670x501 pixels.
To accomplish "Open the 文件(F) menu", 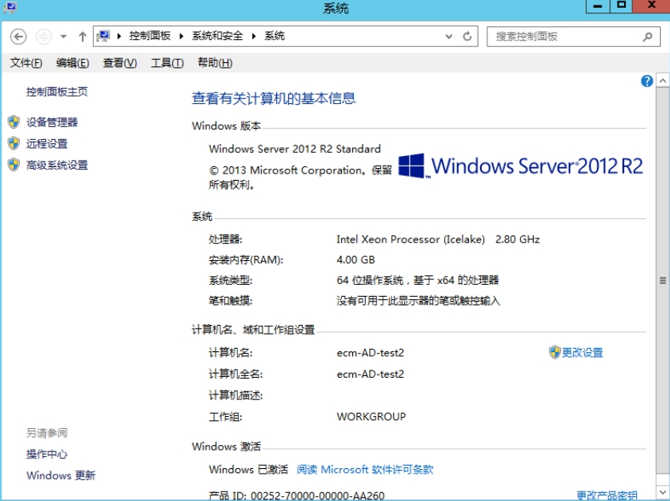I will (26, 63).
